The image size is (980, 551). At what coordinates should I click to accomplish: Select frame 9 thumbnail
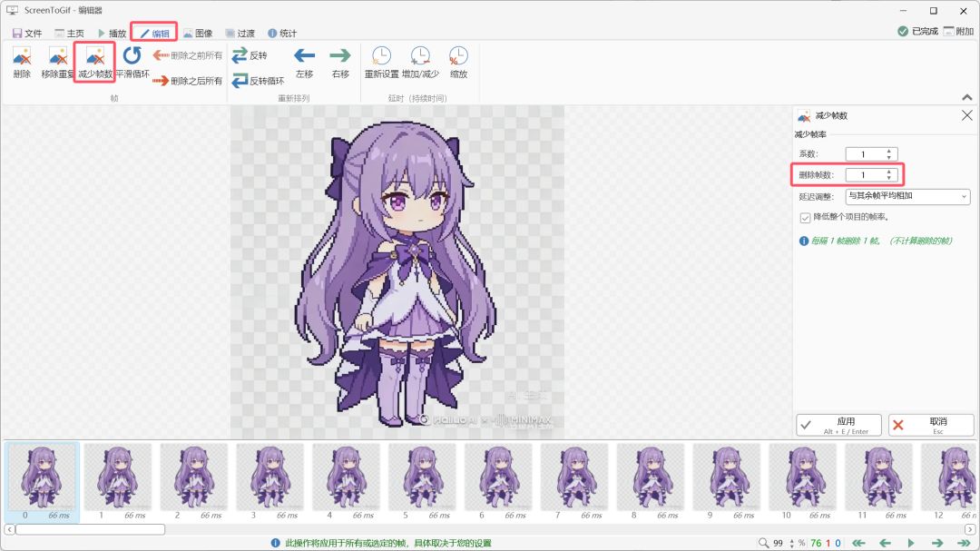pyautogui.click(x=726, y=482)
